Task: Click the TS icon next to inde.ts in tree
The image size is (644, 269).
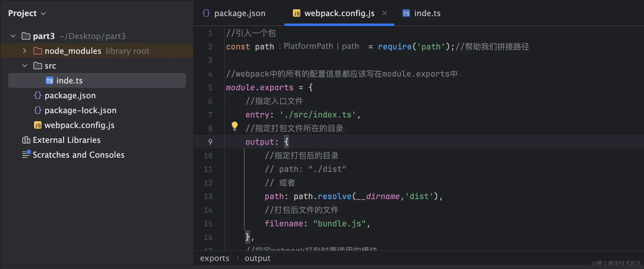Action: tap(50, 81)
